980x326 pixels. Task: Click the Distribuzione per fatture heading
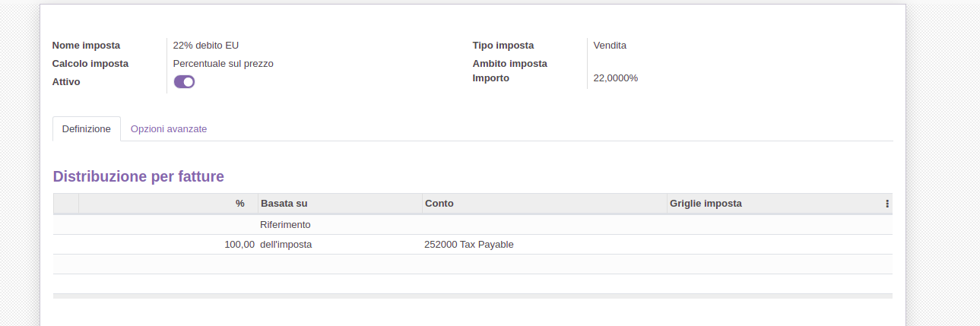tap(138, 176)
